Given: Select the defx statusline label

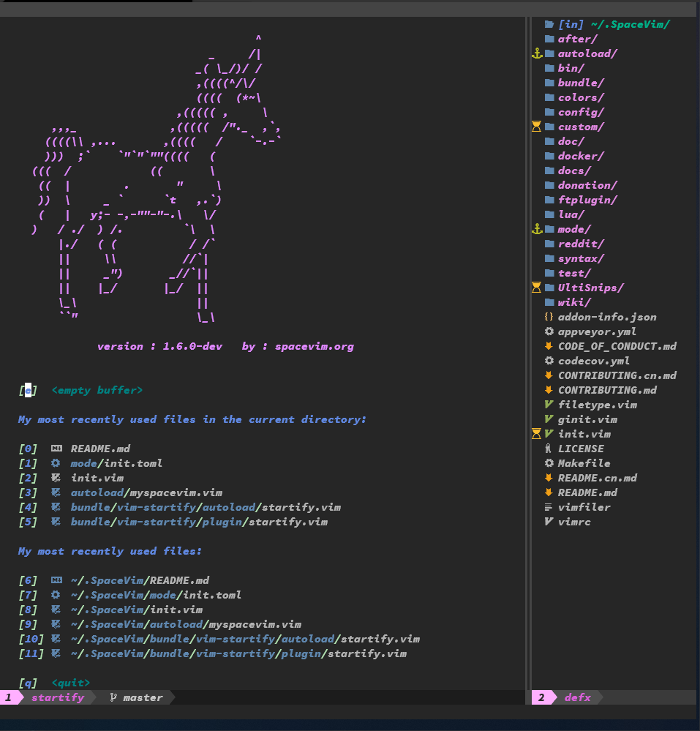Looking at the screenshot, I should [577, 697].
